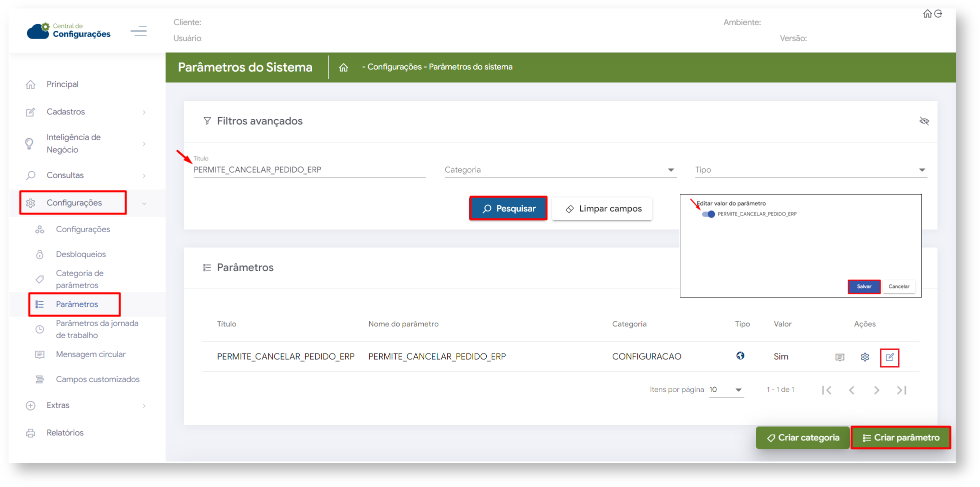Screen dimensions: 980x487
Task: Click the globe icon in the Tipo column
Action: click(740, 355)
